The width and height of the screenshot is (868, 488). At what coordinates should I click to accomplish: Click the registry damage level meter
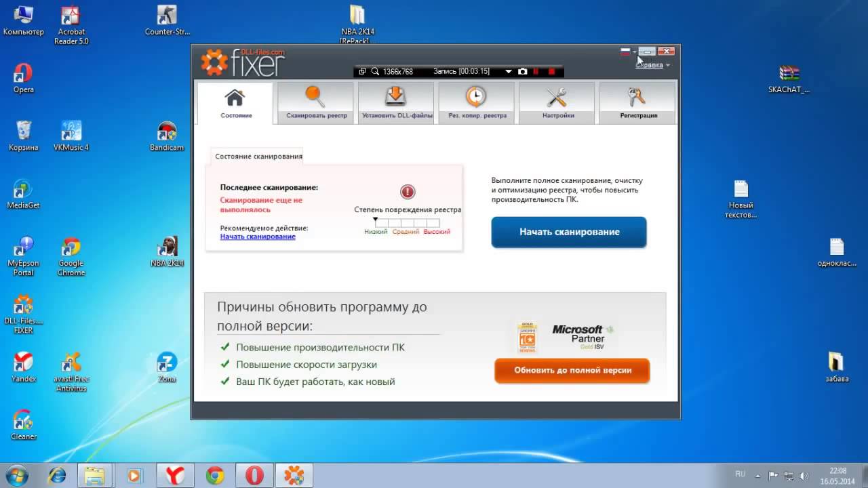[x=407, y=222]
